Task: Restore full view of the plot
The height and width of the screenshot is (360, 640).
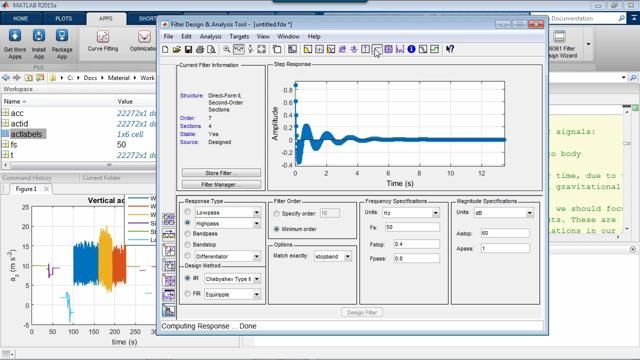Action: click(261, 49)
